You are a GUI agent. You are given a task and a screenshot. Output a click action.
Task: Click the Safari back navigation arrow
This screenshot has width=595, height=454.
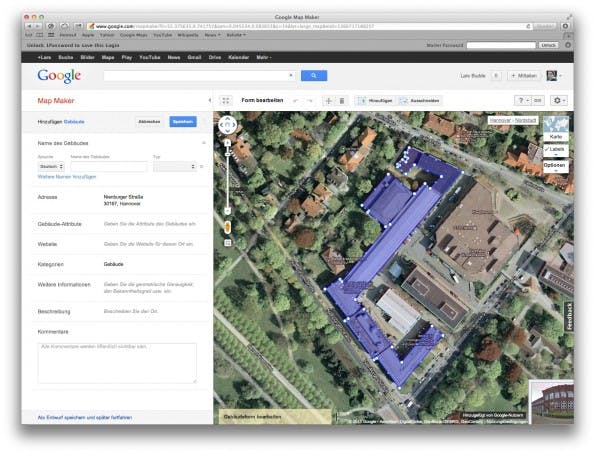pos(29,26)
